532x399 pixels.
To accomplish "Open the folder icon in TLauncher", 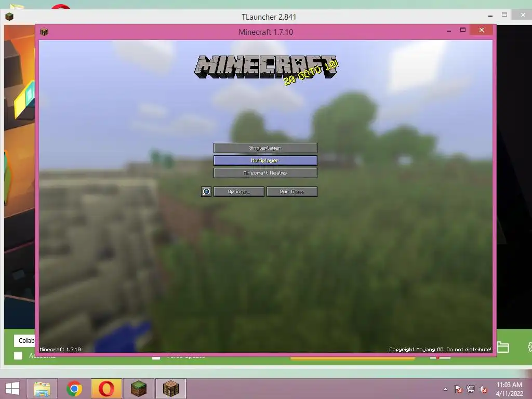I will 503,347.
